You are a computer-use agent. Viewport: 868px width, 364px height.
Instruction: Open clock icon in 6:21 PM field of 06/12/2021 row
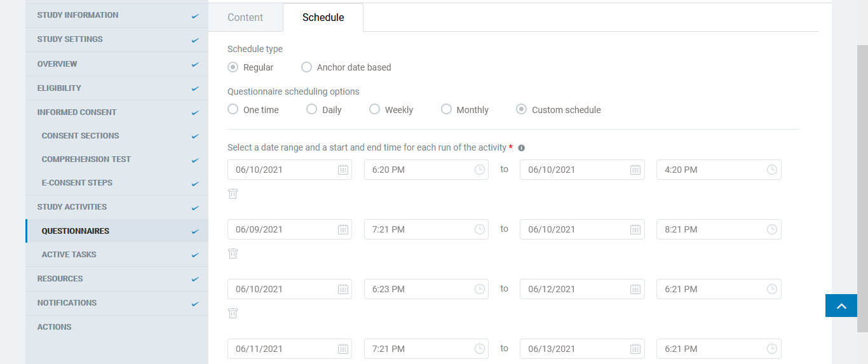click(772, 289)
